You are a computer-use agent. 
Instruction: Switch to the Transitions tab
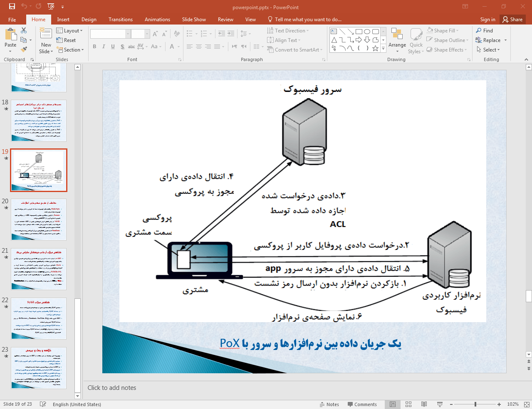121,20
